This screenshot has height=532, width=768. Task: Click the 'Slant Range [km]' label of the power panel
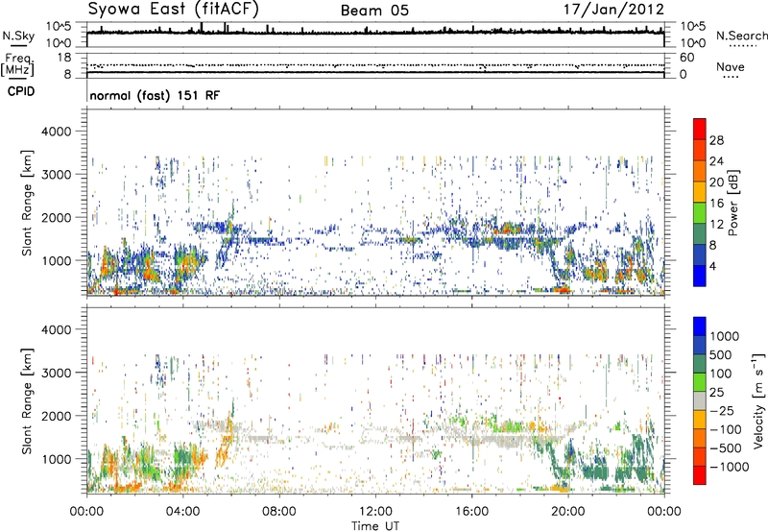point(27,203)
